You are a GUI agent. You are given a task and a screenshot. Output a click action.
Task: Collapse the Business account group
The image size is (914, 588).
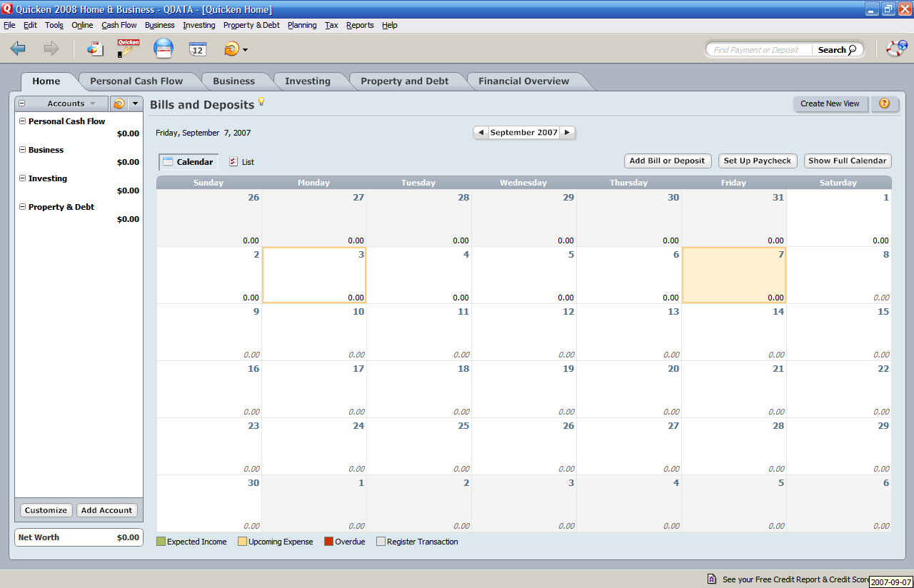pyautogui.click(x=22, y=150)
